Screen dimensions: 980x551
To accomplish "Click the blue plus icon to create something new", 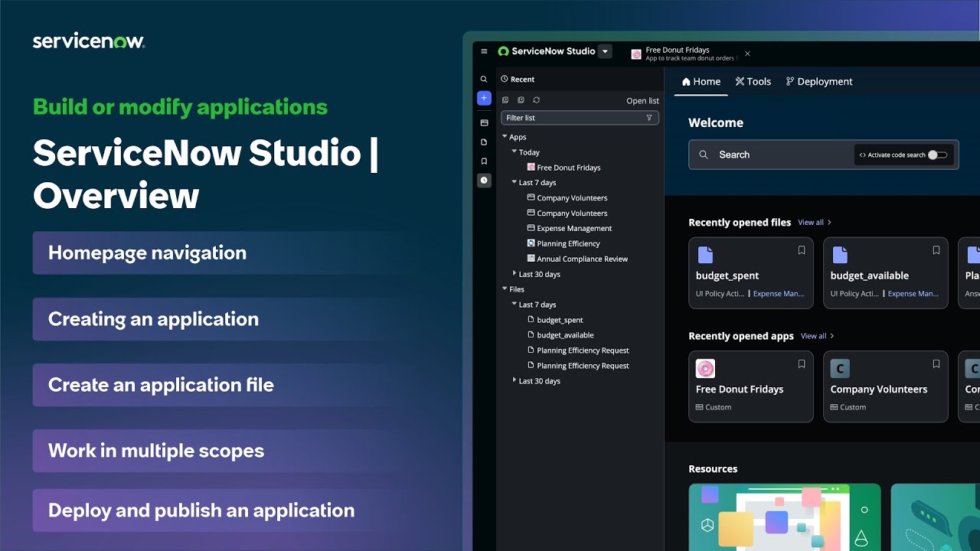I will [x=484, y=98].
